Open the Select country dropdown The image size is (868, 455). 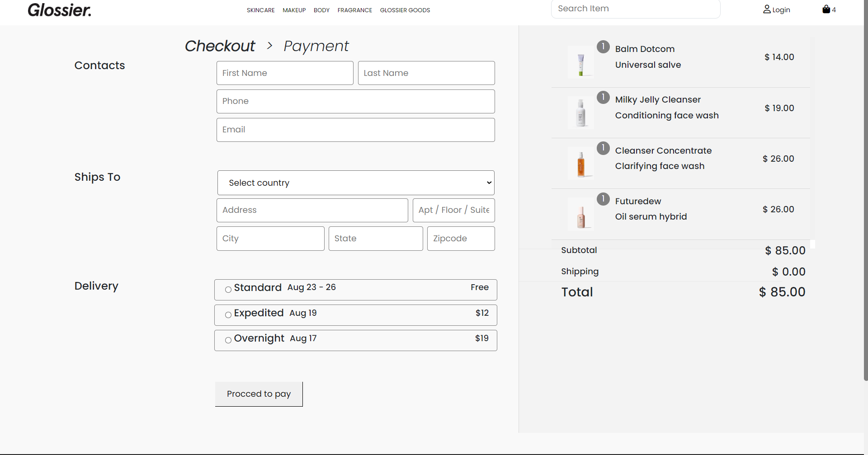point(356,183)
